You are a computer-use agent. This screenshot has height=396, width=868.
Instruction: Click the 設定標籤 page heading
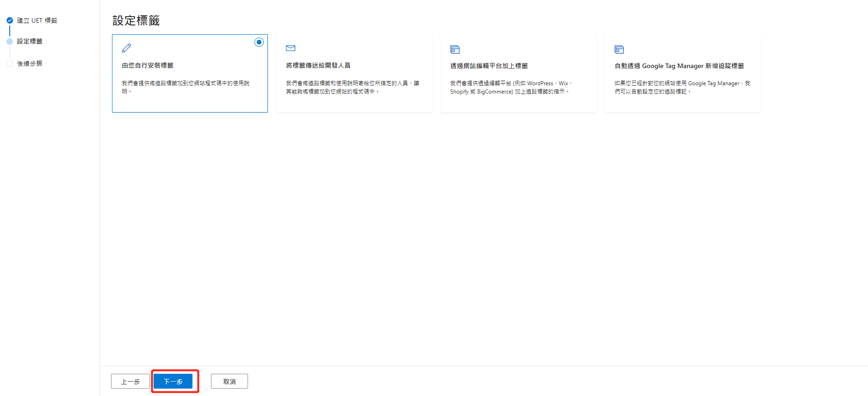tap(136, 21)
